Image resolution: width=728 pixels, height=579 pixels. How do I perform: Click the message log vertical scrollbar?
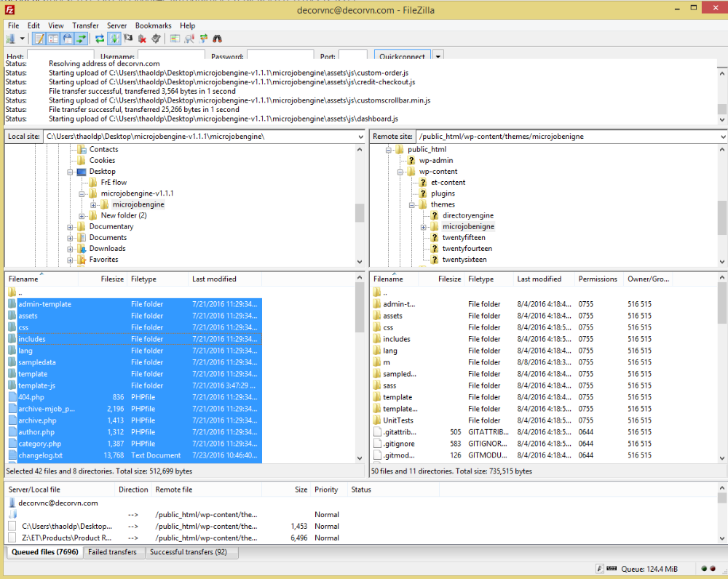pos(721,92)
